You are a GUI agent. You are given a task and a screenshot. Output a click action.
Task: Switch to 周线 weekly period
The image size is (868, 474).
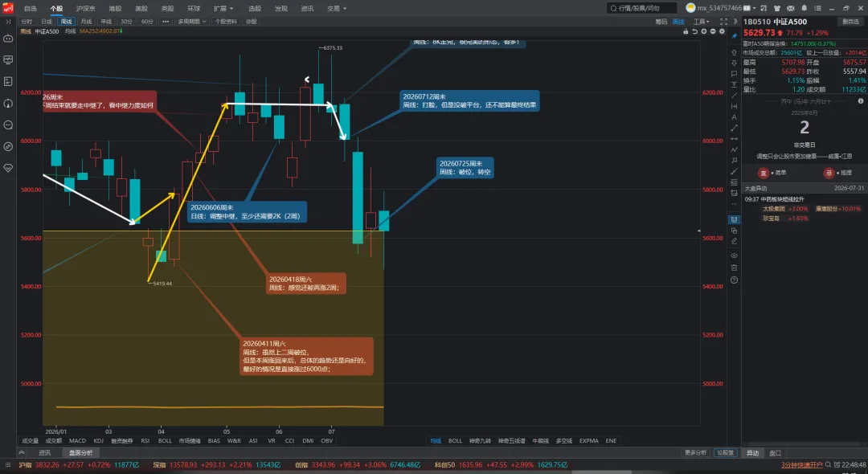(x=67, y=22)
